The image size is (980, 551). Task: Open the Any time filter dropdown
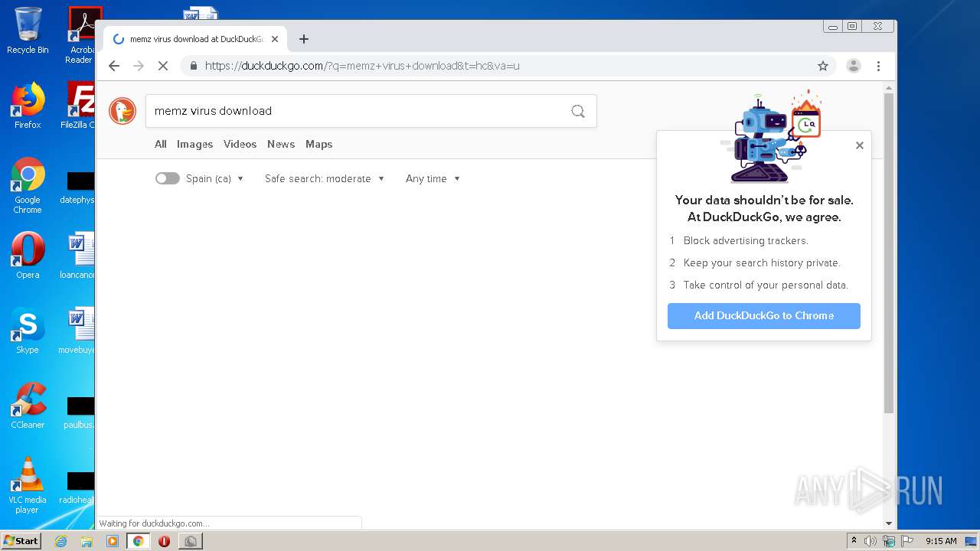coord(433,178)
